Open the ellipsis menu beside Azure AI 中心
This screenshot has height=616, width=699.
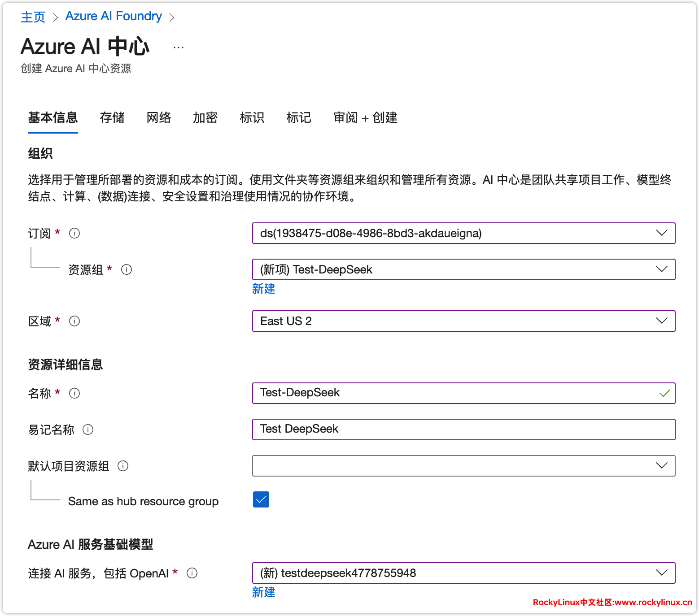tap(179, 48)
